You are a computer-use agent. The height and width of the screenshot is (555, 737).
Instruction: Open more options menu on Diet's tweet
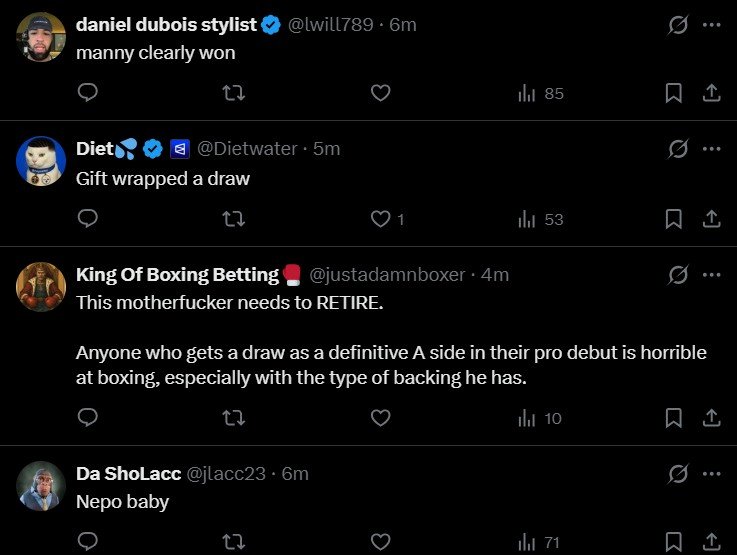point(712,148)
